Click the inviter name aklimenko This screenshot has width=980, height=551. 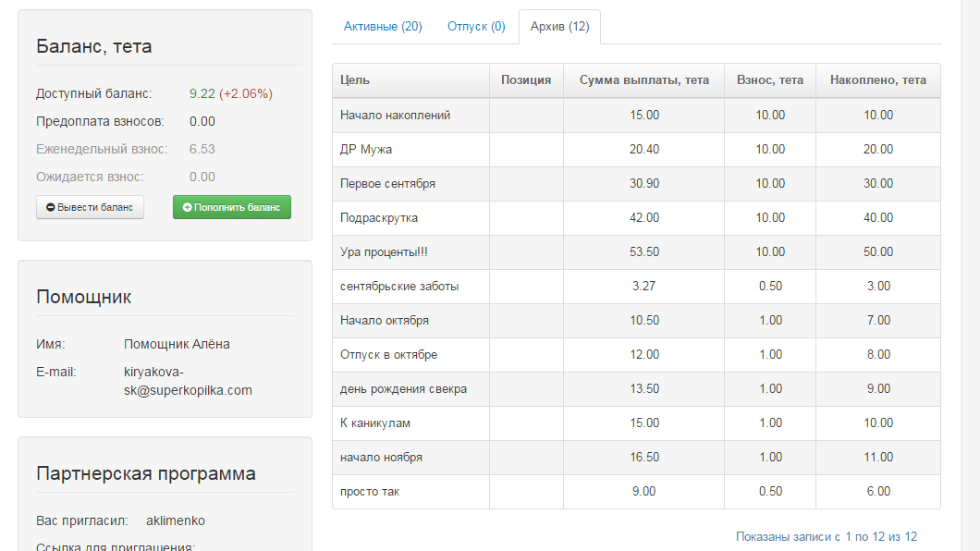point(176,520)
